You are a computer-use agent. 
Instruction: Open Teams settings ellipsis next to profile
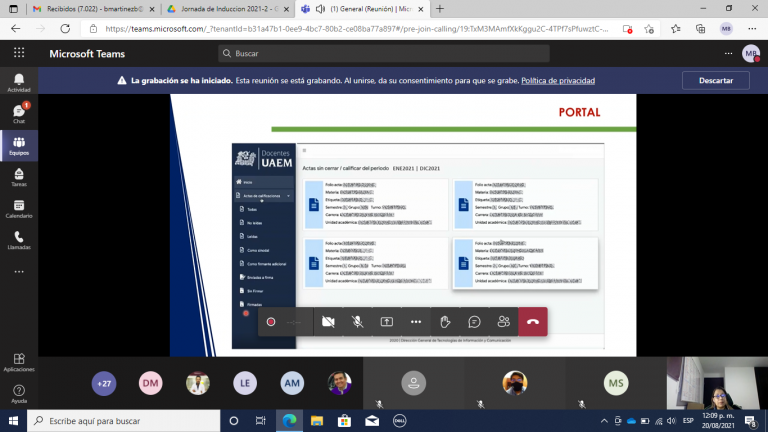click(728, 53)
